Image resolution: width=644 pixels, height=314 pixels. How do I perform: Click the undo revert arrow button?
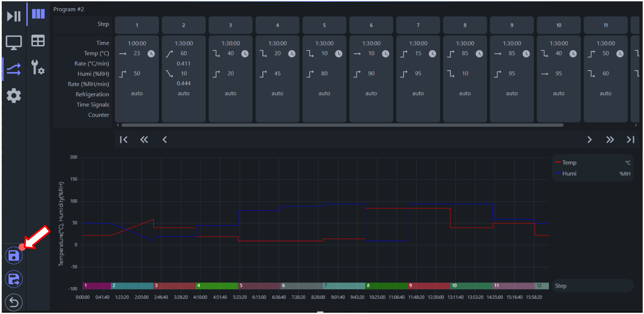point(14,302)
